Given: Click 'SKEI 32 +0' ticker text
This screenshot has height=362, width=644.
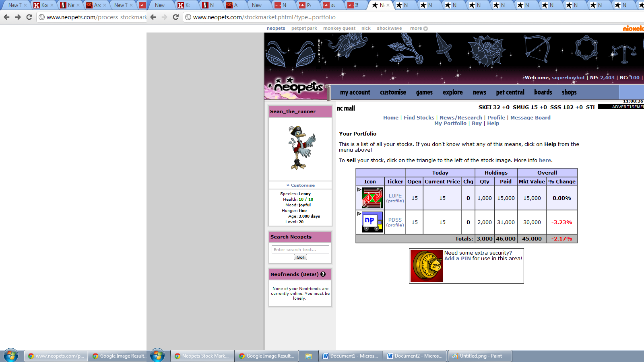Looking at the screenshot, I should pyautogui.click(x=494, y=107).
